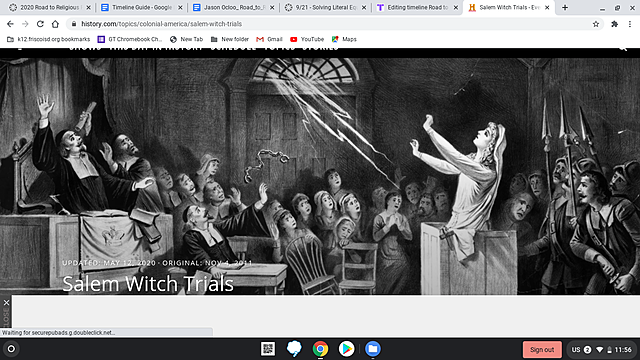Screen dimensions: 640x360
Task: Open the extensions puzzle icon
Action: [x=614, y=24]
